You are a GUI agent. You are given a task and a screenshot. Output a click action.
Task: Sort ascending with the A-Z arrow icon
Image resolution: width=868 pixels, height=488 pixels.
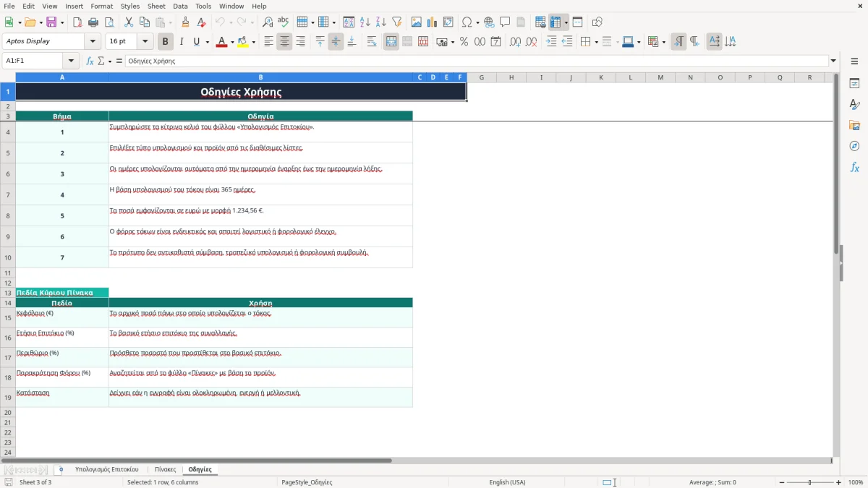tap(365, 22)
